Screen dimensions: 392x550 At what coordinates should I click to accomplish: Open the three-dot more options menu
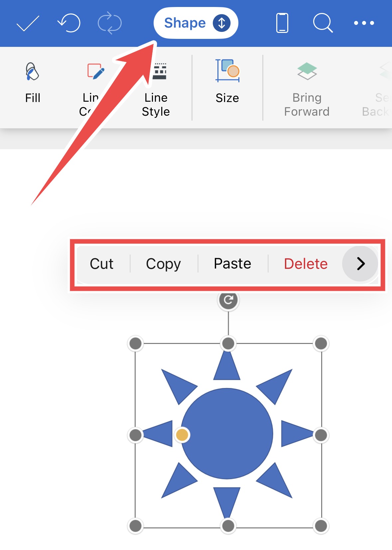(364, 23)
